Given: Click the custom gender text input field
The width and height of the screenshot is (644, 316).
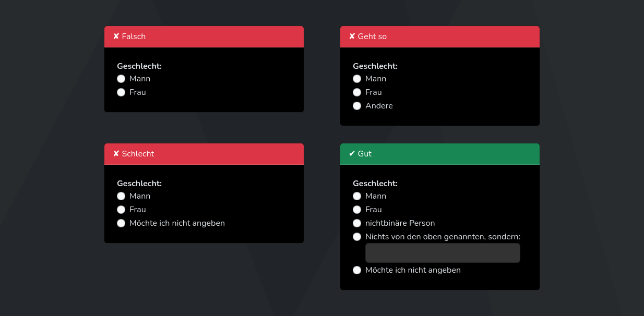Looking at the screenshot, I should 443,253.
